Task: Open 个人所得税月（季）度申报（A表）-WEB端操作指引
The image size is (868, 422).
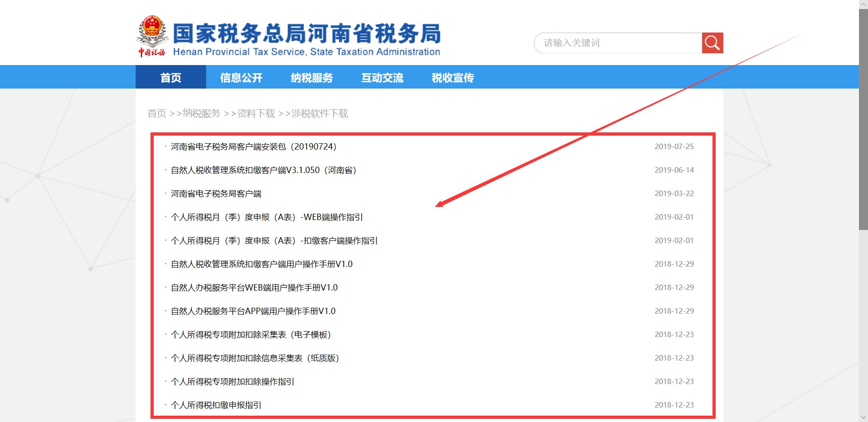Action: coord(268,217)
